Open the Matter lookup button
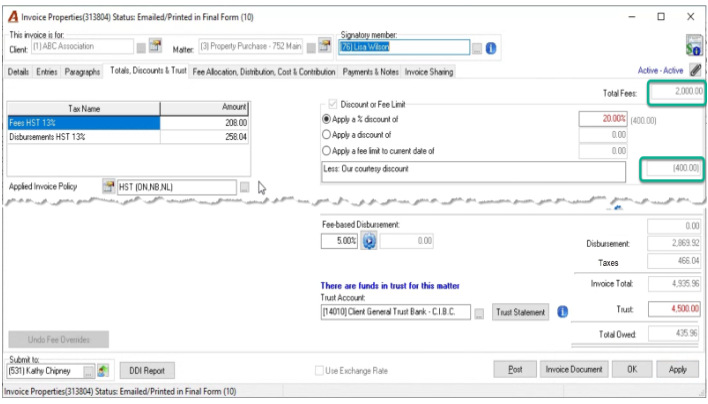The image size is (708, 404). pyautogui.click(x=311, y=48)
